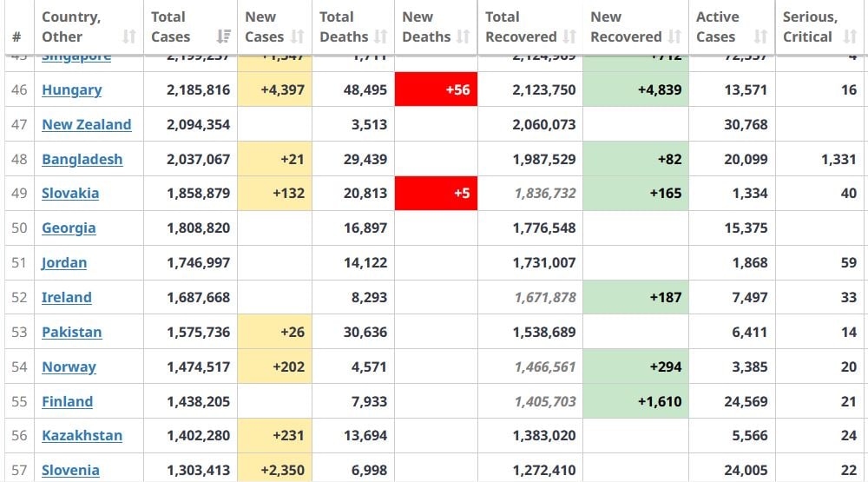This screenshot has width=868, height=482.
Task: Sort by Total Recovered column arrows
Action: [569, 36]
